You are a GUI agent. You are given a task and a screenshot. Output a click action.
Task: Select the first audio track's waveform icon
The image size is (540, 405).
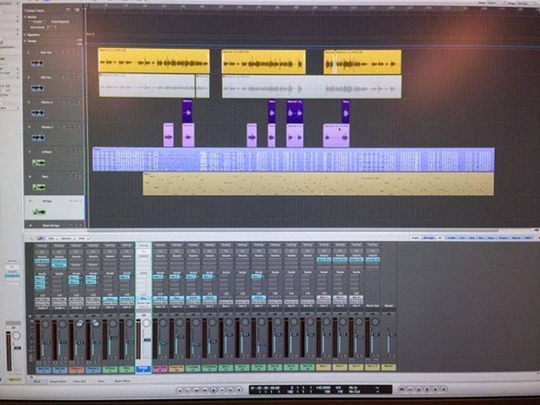pyautogui.click(x=37, y=63)
